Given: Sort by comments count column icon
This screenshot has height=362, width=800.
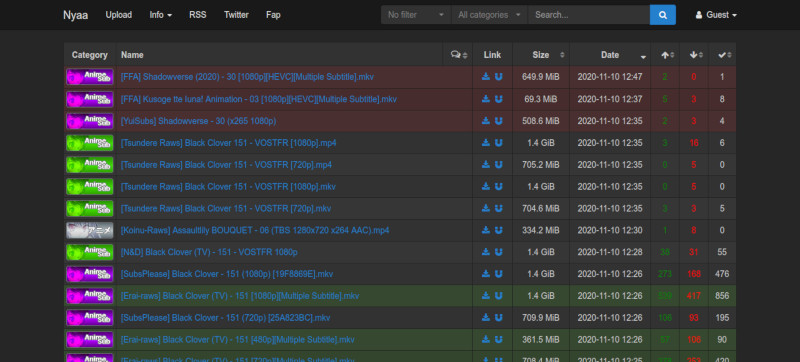Looking at the screenshot, I should pyautogui.click(x=459, y=55).
